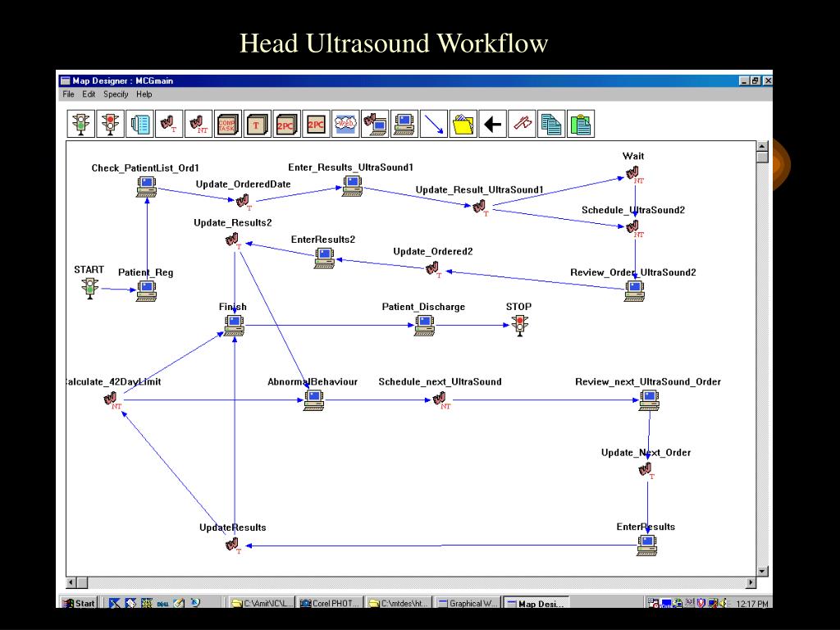Click the horizontal scrollbar thumb
The image size is (840, 630).
[82, 582]
